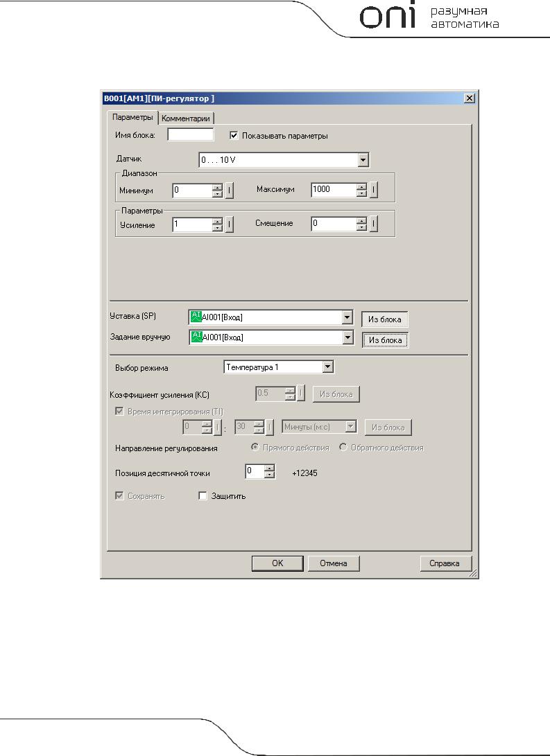Increase the Позиция десятичной точки value
Viewport: 550px width, 756px height.
coord(270,468)
